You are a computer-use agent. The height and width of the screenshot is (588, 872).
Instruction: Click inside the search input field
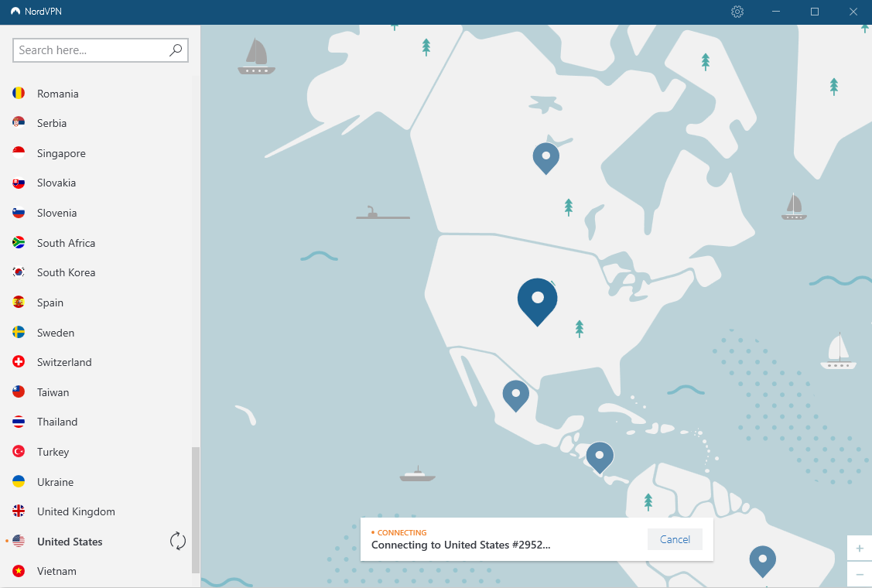[85, 50]
